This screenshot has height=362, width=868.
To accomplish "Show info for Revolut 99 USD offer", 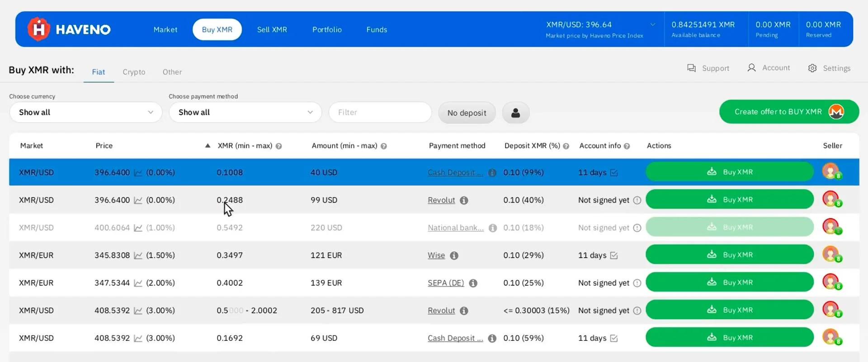I will 464,200.
